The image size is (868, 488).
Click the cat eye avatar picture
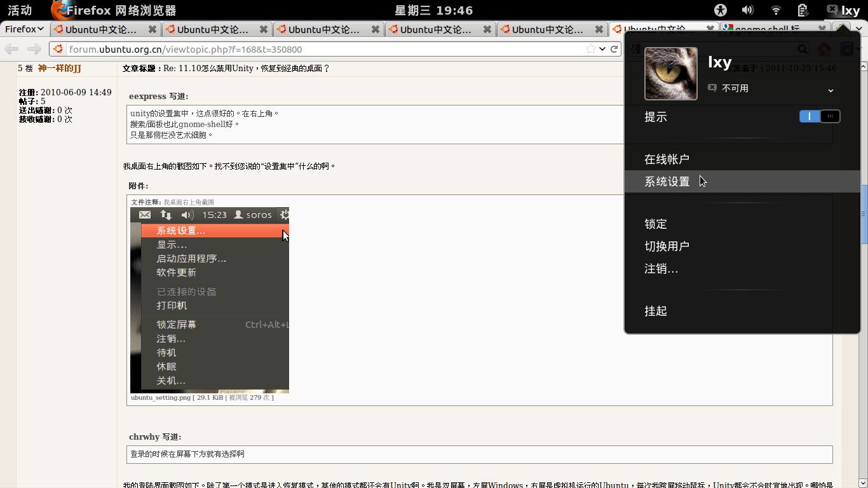pos(671,74)
